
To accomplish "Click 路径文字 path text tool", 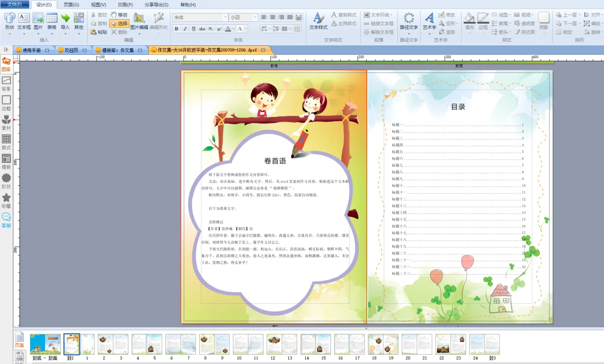I will pyautogui.click(x=409, y=21).
